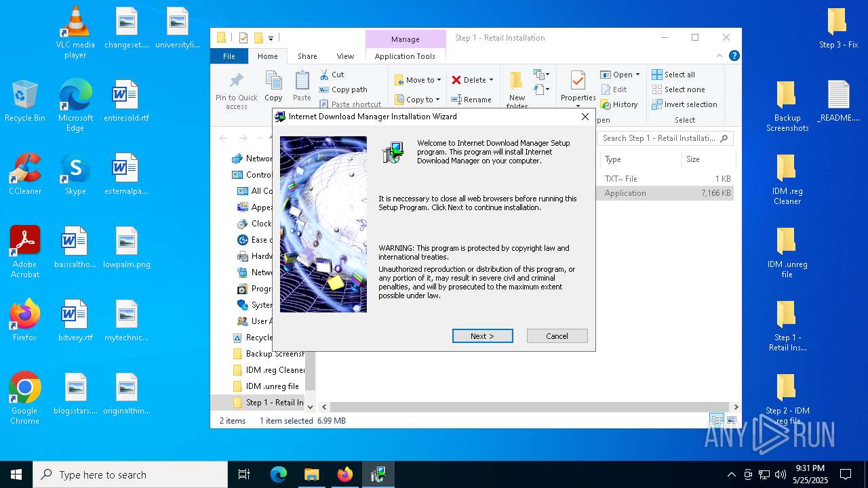Open the Quick Access Toolbar customize dropdown
The height and width of the screenshot is (488, 868).
(x=271, y=38)
